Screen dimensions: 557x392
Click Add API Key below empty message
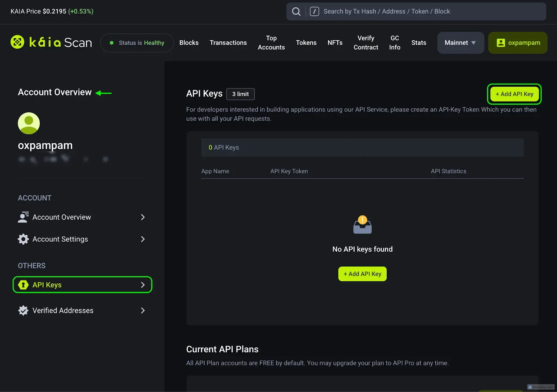coord(362,274)
